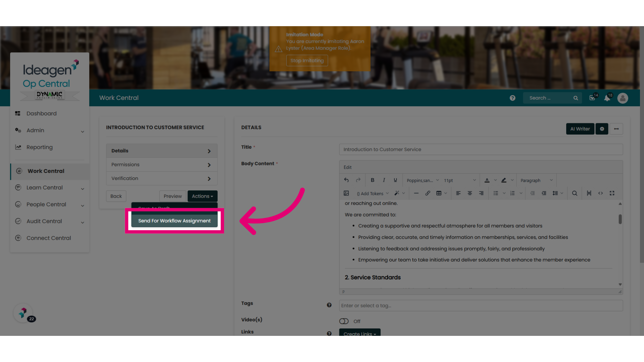Align text left
The image size is (644, 362).
[458, 193]
